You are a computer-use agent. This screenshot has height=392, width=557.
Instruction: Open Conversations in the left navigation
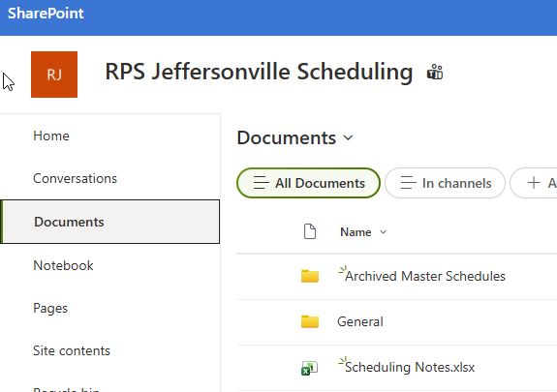coord(75,178)
